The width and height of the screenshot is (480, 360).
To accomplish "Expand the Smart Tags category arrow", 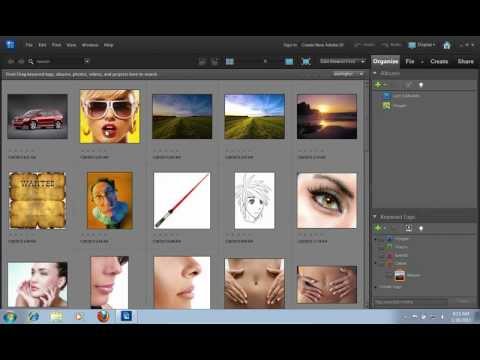I will (375, 287).
